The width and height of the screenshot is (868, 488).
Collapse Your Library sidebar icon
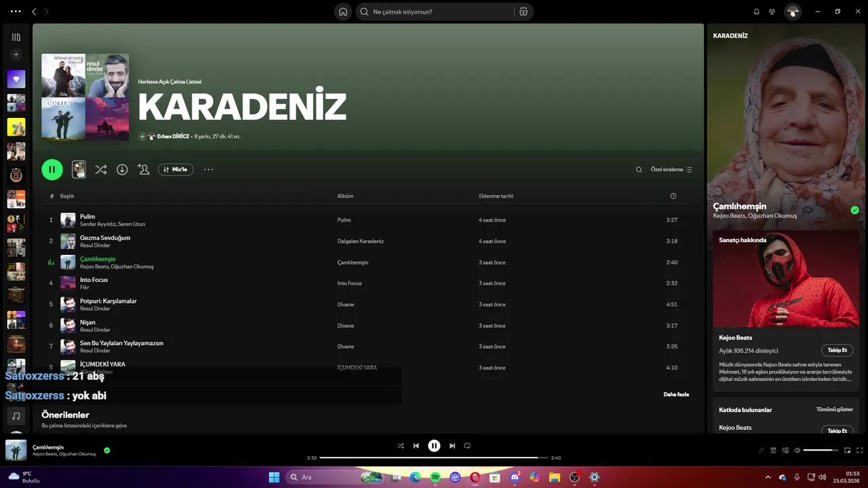coord(16,37)
